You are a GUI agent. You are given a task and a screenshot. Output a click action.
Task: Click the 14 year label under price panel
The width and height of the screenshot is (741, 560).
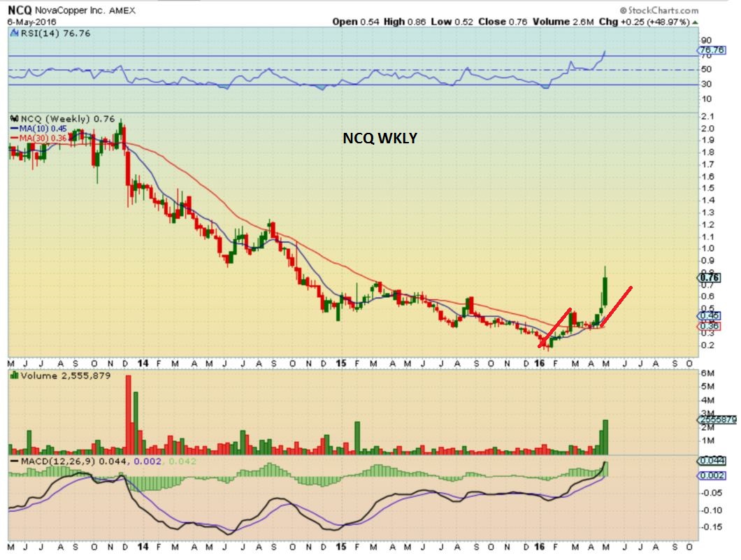tap(143, 364)
